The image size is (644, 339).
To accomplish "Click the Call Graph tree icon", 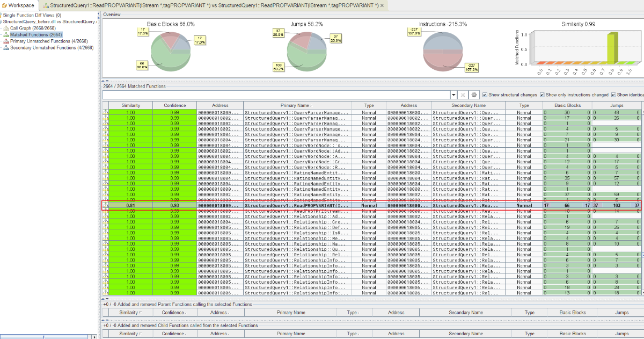I will click(6, 28).
